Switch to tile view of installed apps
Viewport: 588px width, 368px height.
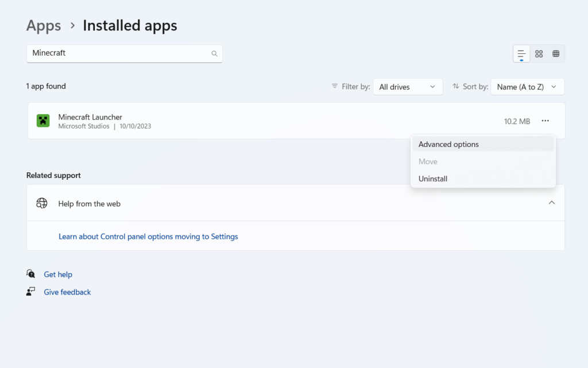(539, 53)
